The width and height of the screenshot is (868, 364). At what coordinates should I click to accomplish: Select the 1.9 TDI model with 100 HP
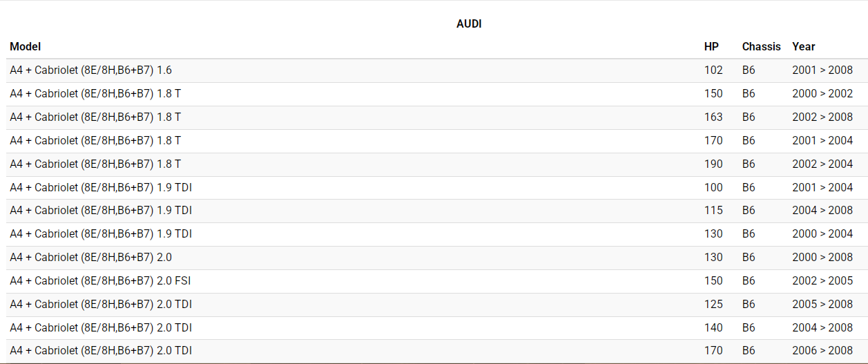[100, 188]
